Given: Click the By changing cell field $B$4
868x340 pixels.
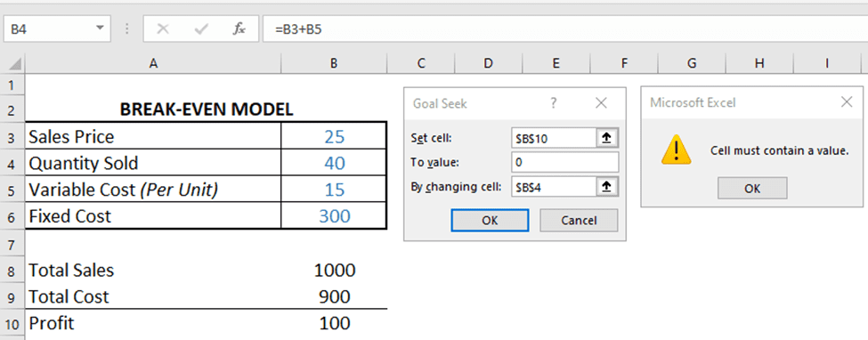Looking at the screenshot, I should (x=554, y=187).
